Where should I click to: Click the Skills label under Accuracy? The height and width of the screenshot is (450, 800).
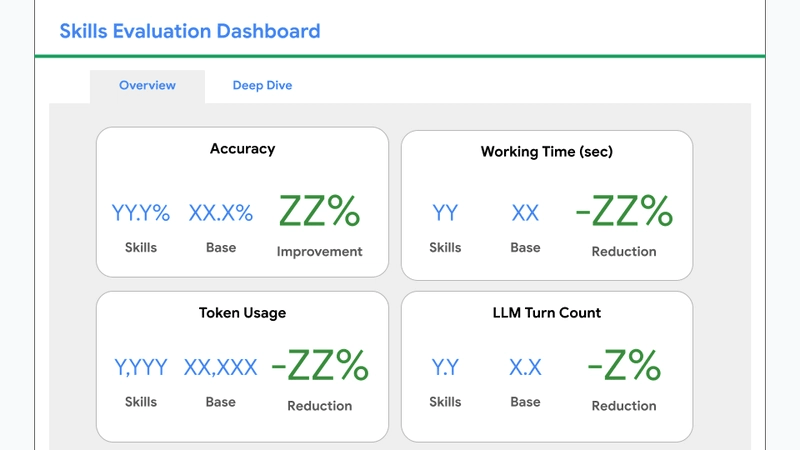[x=141, y=247]
